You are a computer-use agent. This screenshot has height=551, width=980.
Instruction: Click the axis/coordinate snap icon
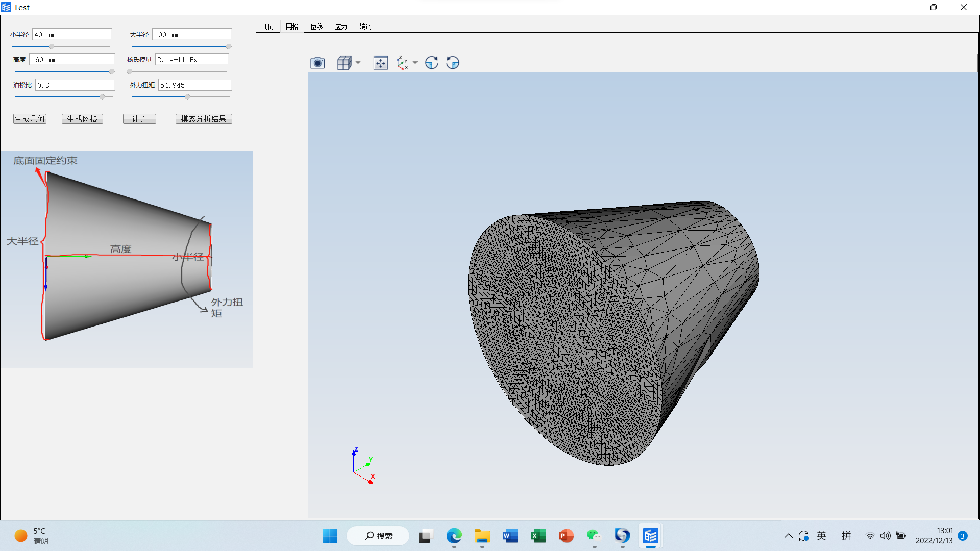coord(402,63)
